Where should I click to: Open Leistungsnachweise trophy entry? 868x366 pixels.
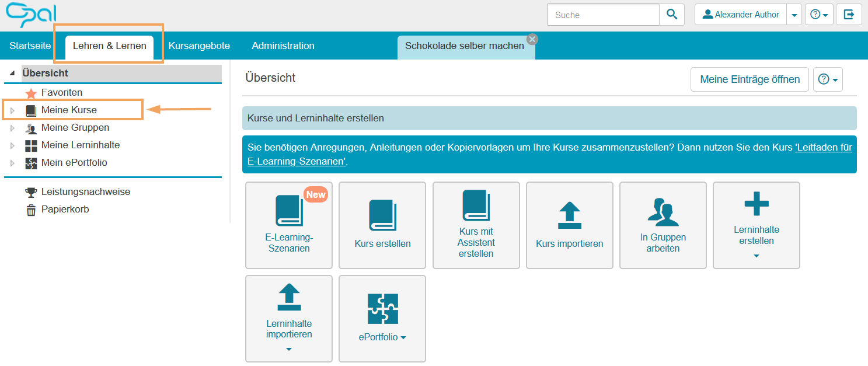85,192
